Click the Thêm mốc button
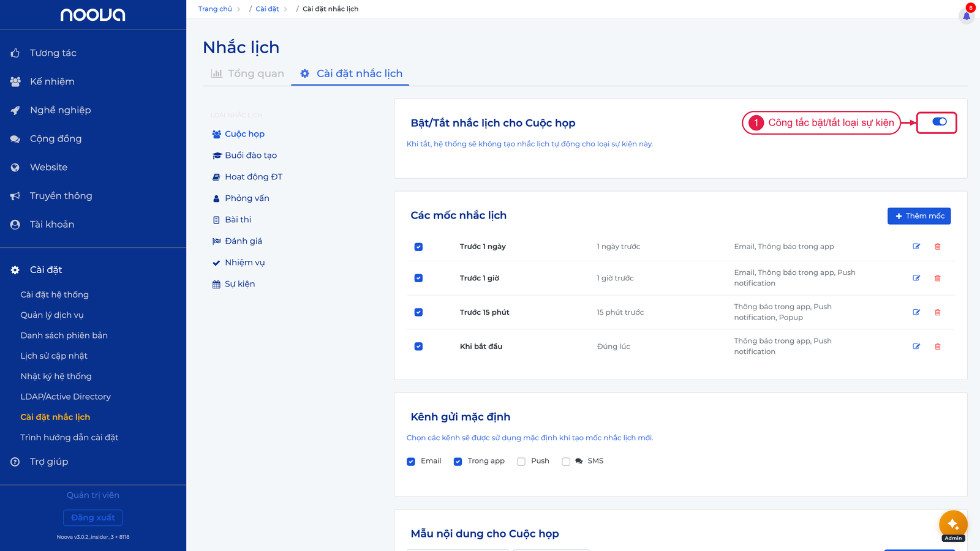Image resolution: width=980 pixels, height=551 pixels. point(919,216)
